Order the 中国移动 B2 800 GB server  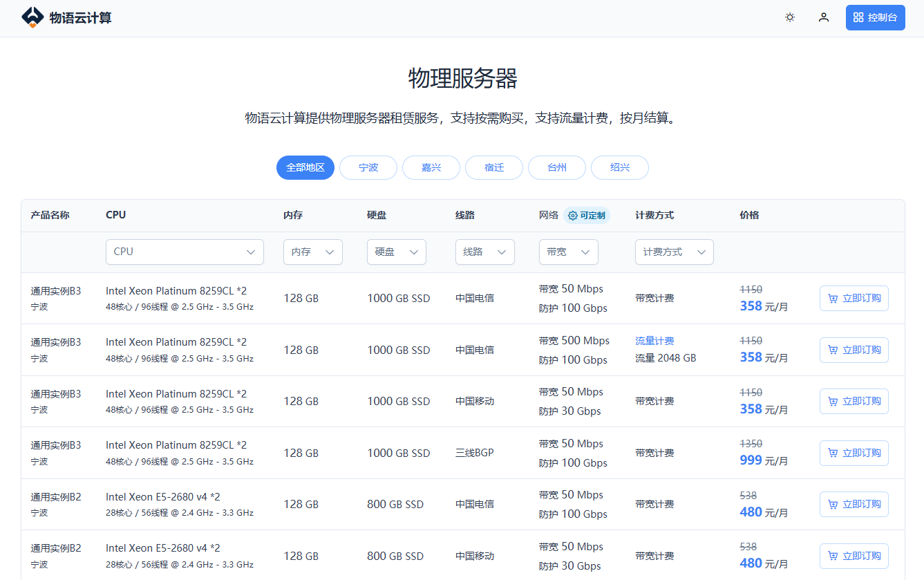(854, 556)
